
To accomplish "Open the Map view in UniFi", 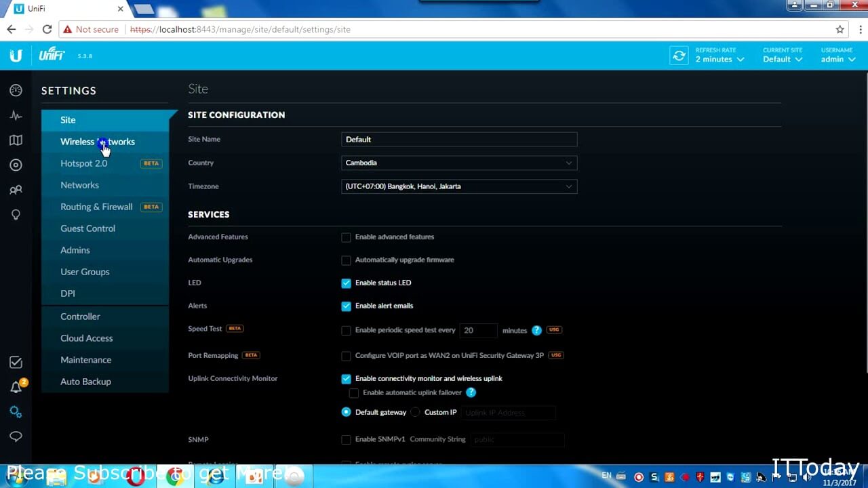I will (x=16, y=140).
